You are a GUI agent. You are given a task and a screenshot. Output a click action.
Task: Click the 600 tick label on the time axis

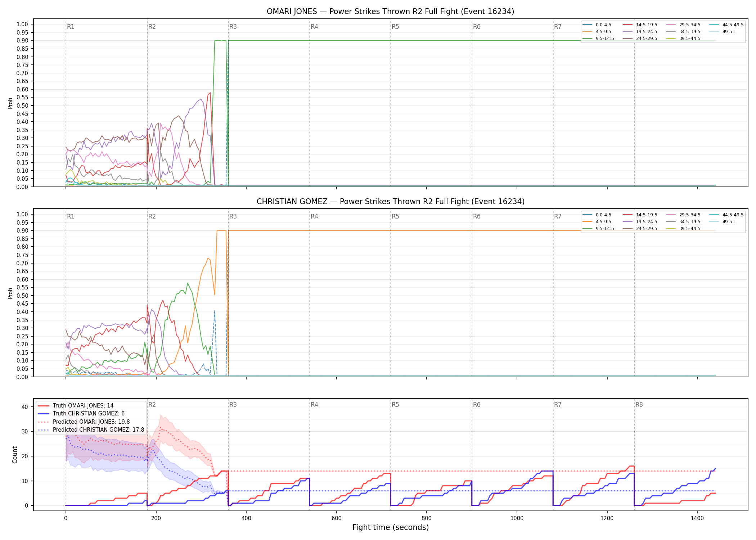(336, 518)
